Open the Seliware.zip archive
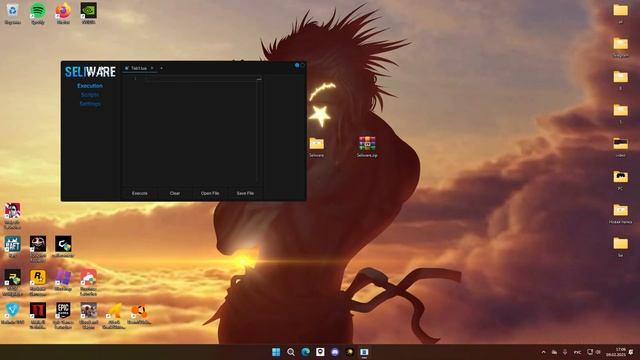 pyautogui.click(x=367, y=147)
